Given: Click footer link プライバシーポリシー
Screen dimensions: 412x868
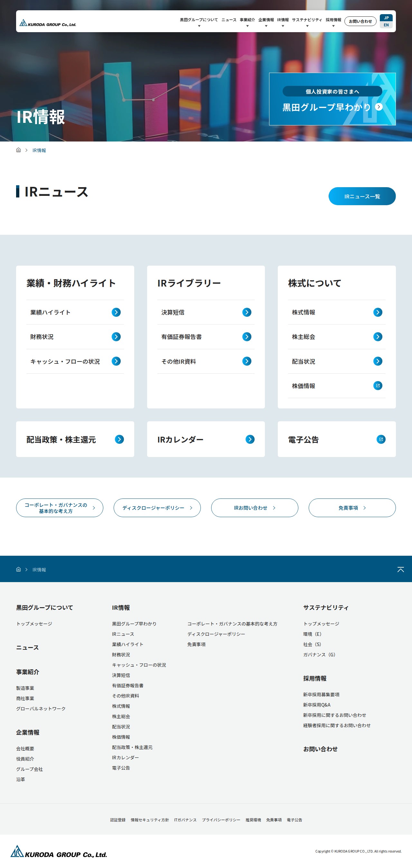Looking at the screenshot, I should pyautogui.click(x=221, y=820).
